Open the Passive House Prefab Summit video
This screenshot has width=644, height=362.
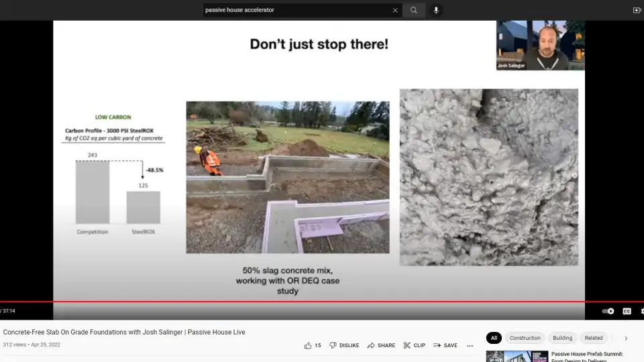[587, 354]
